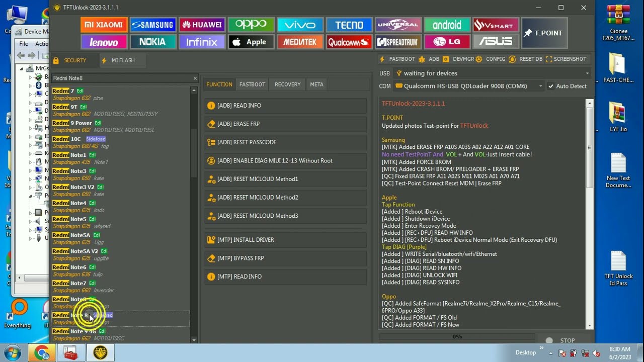Run [ADB] RESET MICLOUD Method3
The image size is (644, 362).
point(286,216)
